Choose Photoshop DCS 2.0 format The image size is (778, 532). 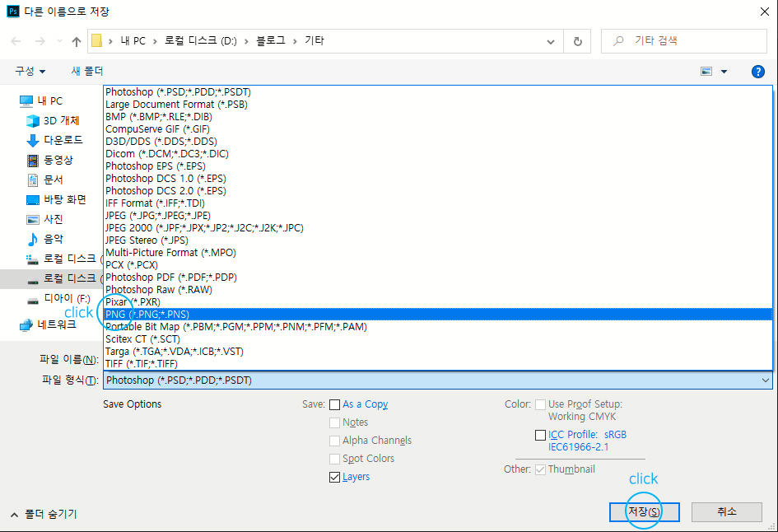(x=438, y=190)
